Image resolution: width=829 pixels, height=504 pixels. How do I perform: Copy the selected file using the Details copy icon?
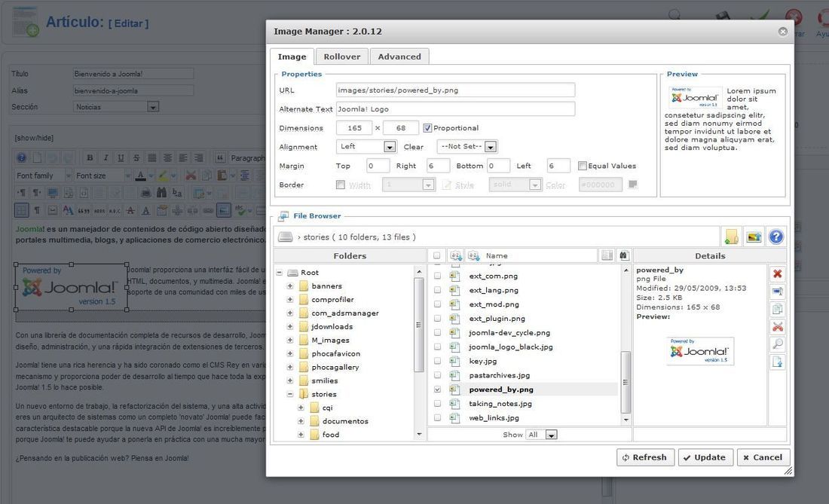click(777, 309)
